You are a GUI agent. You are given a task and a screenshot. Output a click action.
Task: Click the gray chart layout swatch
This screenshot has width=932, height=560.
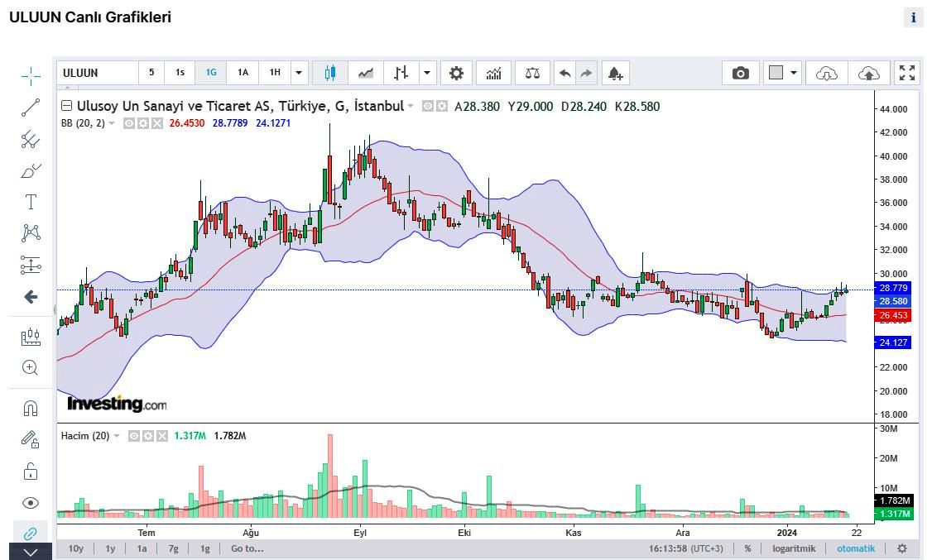(x=776, y=73)
